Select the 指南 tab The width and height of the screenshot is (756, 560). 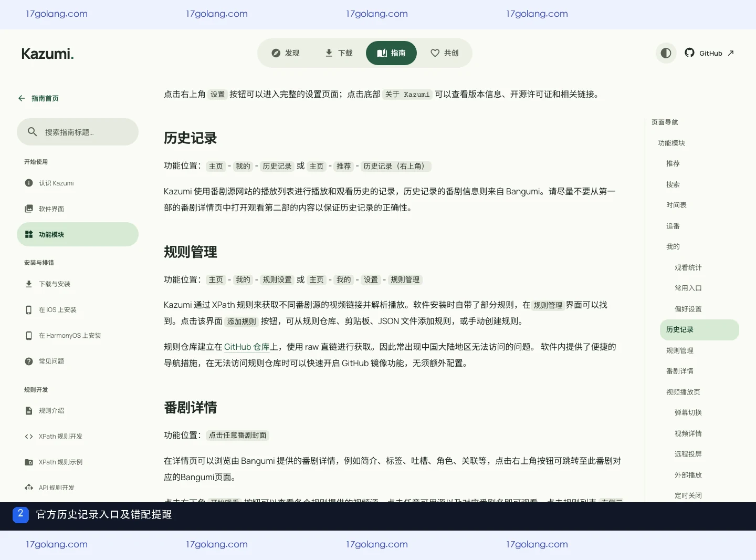391,53
